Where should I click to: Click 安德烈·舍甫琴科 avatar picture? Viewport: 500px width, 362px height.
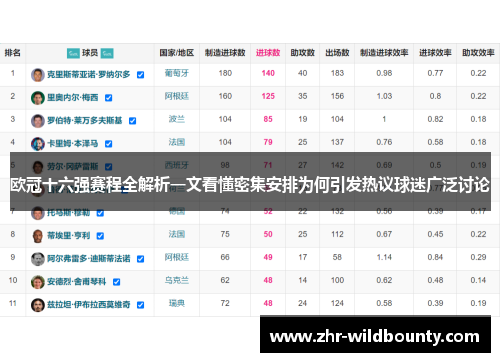click(x=38, y=282)
